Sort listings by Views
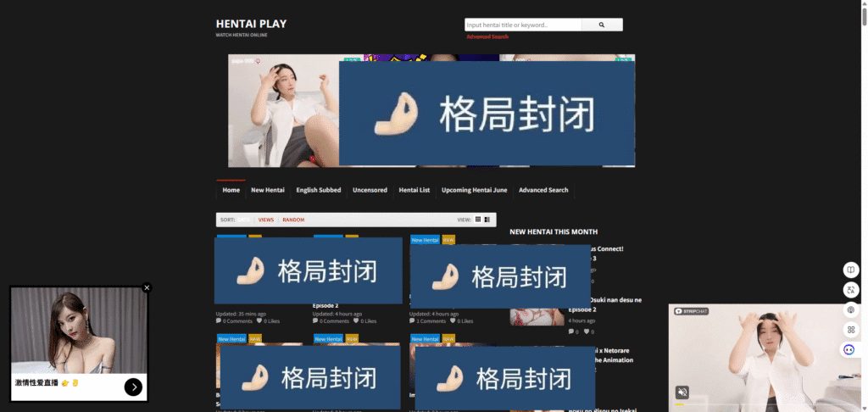The image size is (868, 412). tap(265, 220)
